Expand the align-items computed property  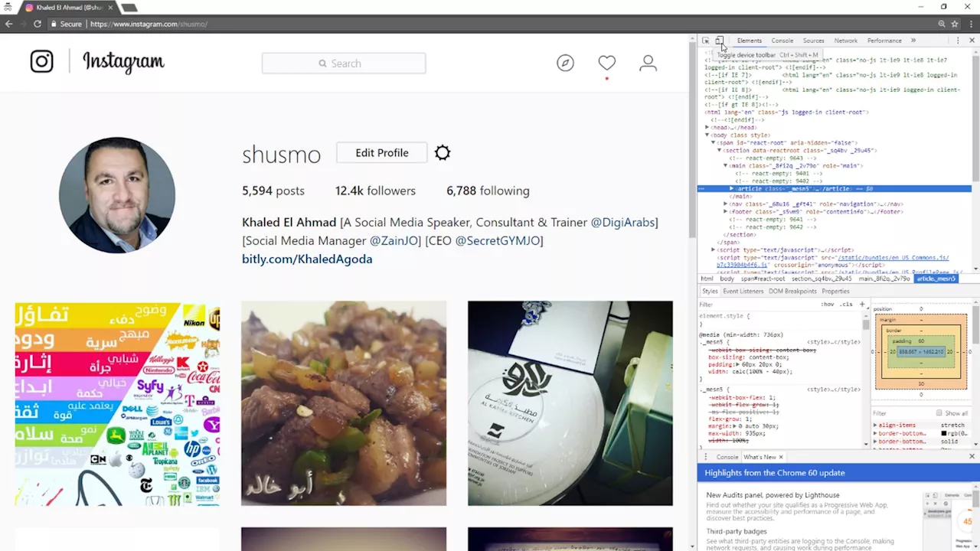[876, 425]
